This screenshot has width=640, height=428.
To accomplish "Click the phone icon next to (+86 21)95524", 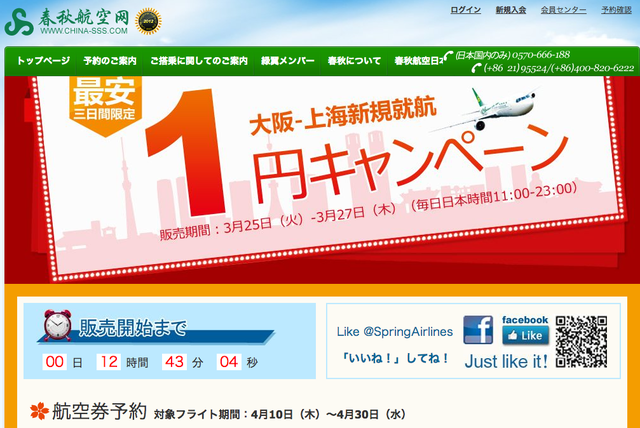I will point(476,68).
